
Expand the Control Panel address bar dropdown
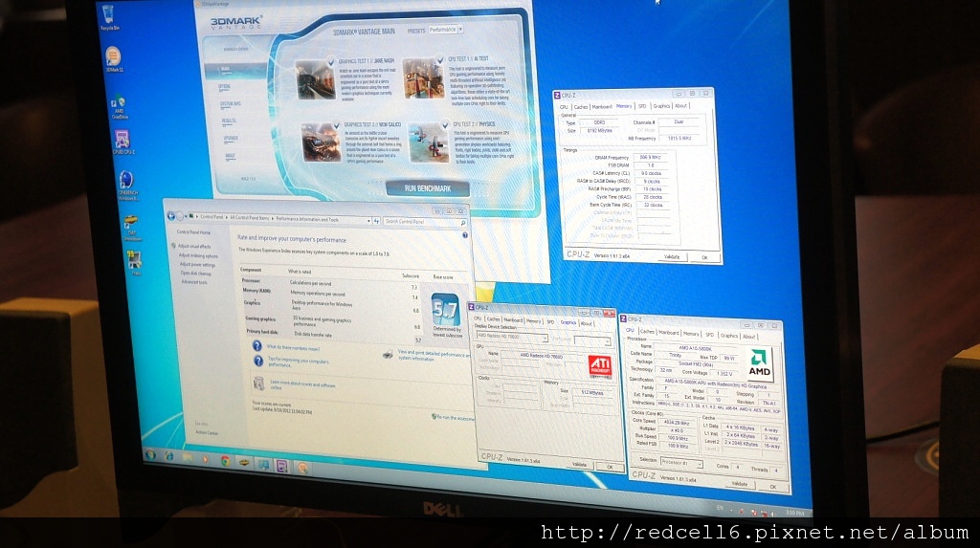[369, 221]
